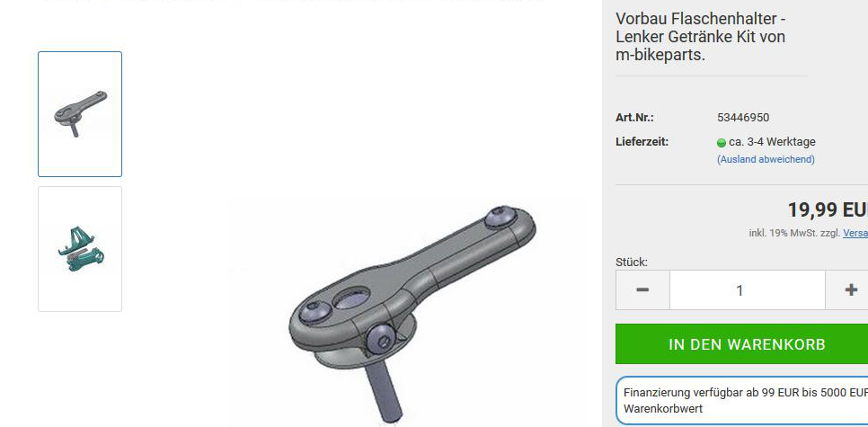Click the oval hole in the bracket image
This screenshot has width=868, height=427.
tap(352, 299)
